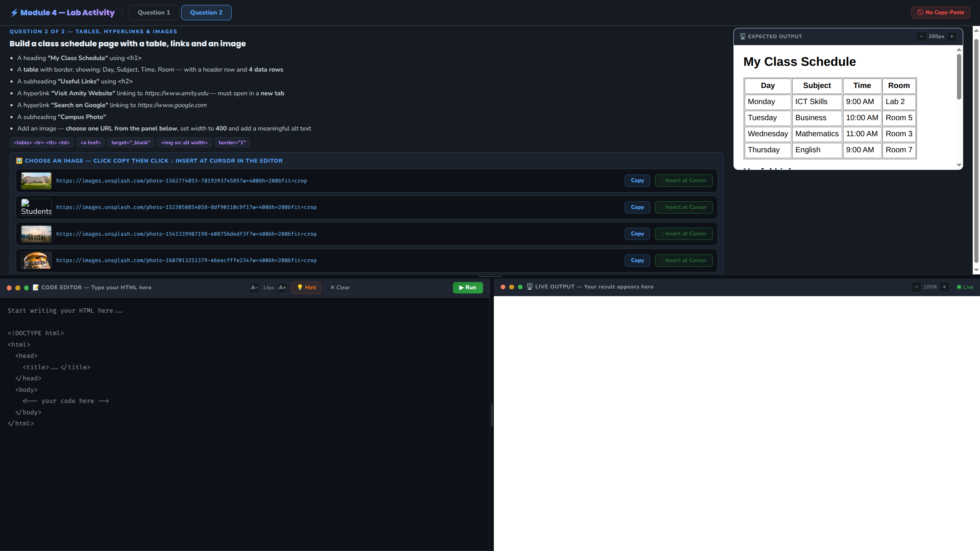Click the Hint lightbulb button

306,287
